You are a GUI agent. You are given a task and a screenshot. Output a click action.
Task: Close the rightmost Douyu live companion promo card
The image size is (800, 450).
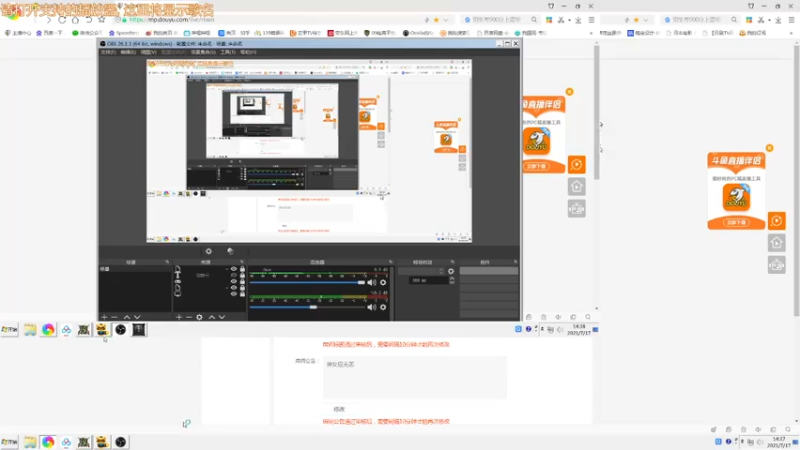click(769, 148)
